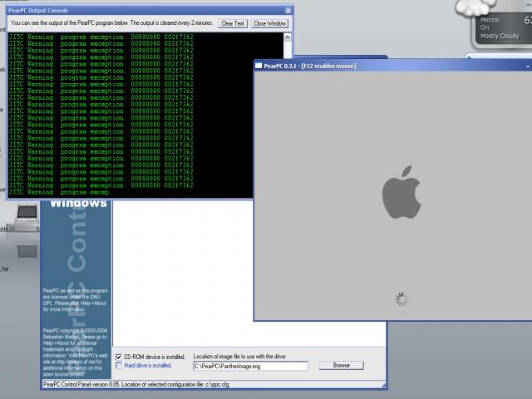Screen dimensions: 532x399
Task: Click the image file location field
Action: click(x=251, y=366)
